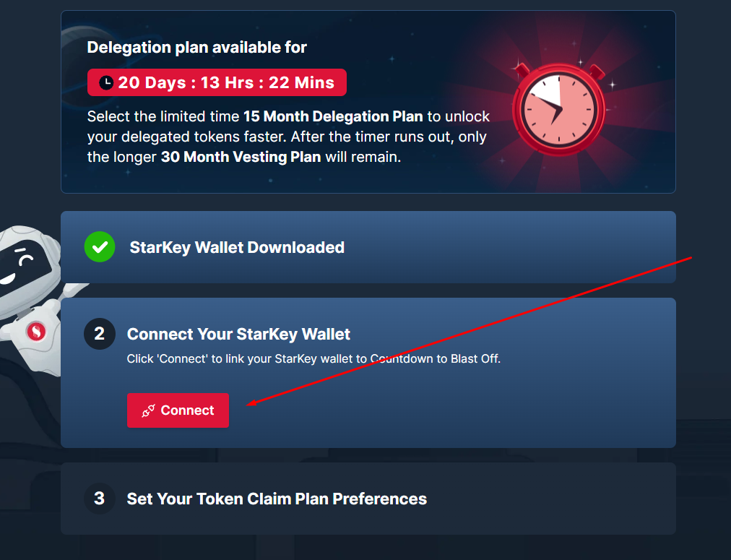Viewport: 731px width, 560px height.
Task: Click the 'Click Connect to link' instruction text
Action: point(313,358)
